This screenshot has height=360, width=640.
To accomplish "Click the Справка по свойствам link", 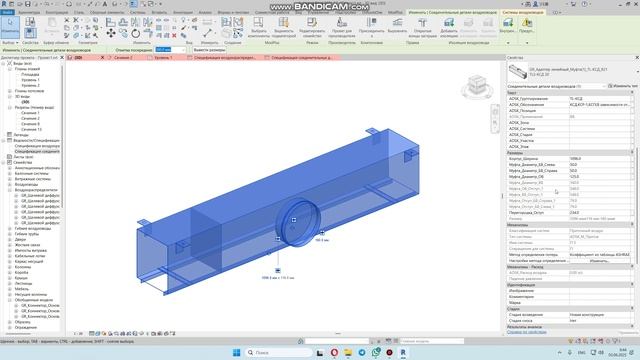I will [x=527, y=332].
